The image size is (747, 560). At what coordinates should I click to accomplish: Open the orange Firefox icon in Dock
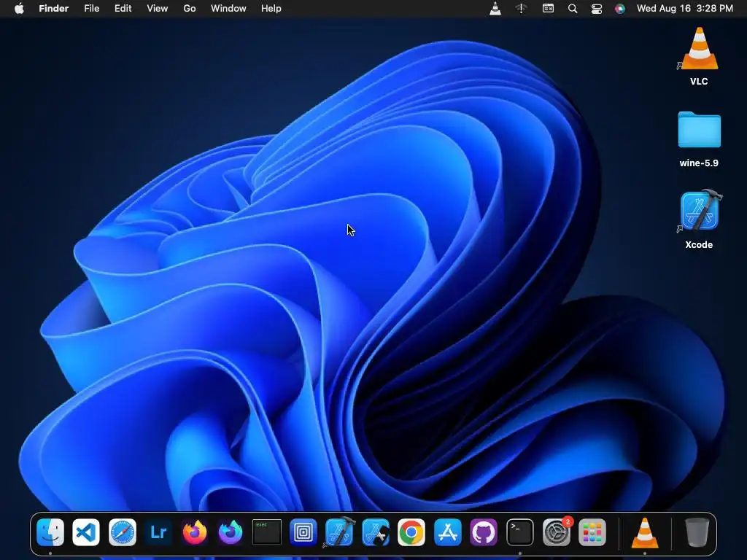tap(194, 532)
